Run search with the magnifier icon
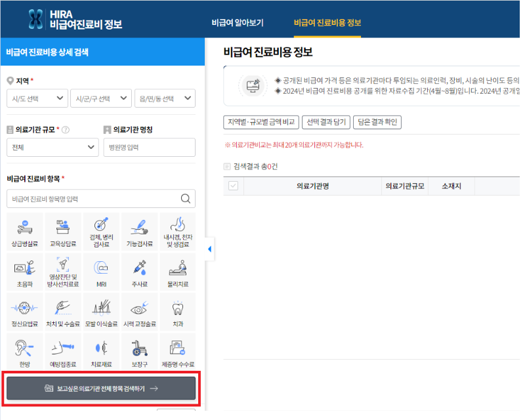This screenshot has height=420, width=525. click(184, 198)
